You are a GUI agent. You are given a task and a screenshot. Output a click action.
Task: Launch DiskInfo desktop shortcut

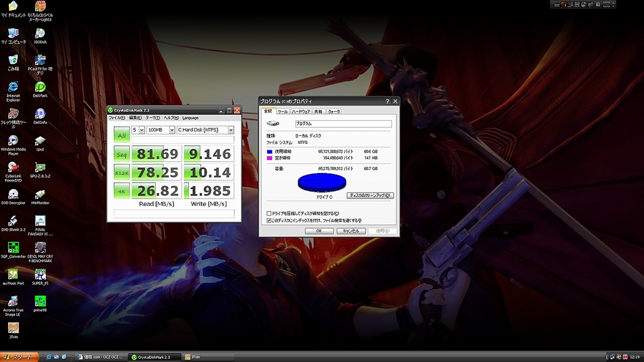click(x=40, y=116)
